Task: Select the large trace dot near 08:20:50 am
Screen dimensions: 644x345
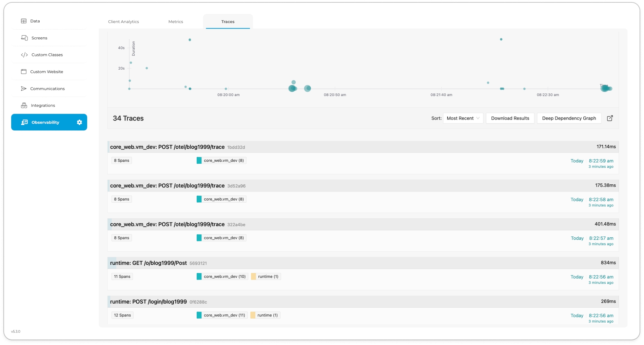Action: point(307,89)
